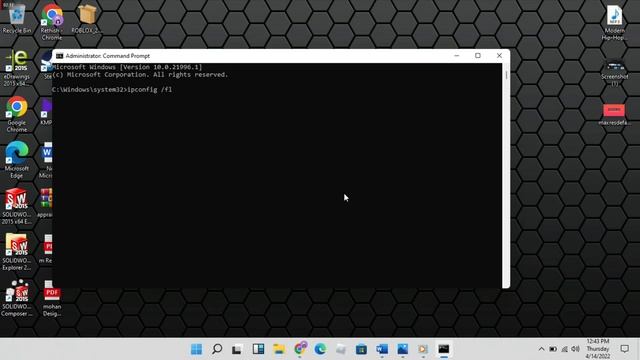Close the Command Prompt window
Viewport: 640px width, 360px height.
tap(499, 56)
